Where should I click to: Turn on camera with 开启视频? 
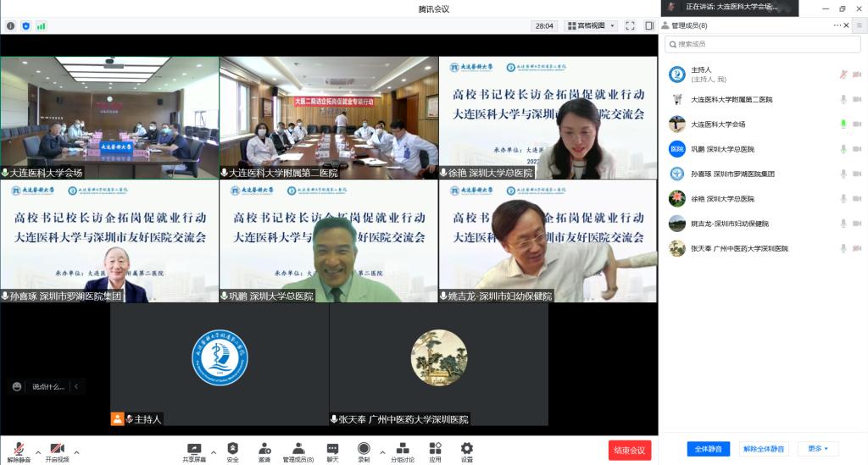57,452
